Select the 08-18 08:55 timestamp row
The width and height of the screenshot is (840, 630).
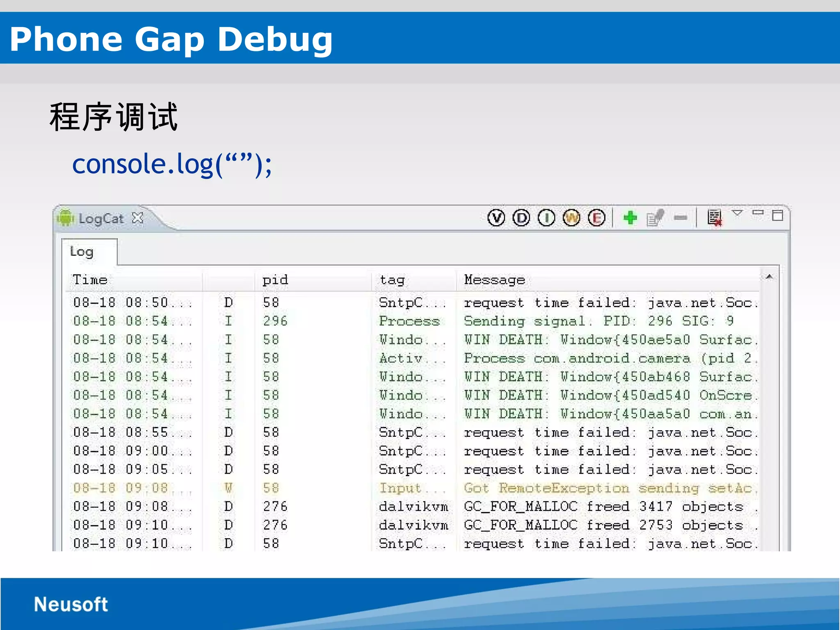(x=132, y=432)
